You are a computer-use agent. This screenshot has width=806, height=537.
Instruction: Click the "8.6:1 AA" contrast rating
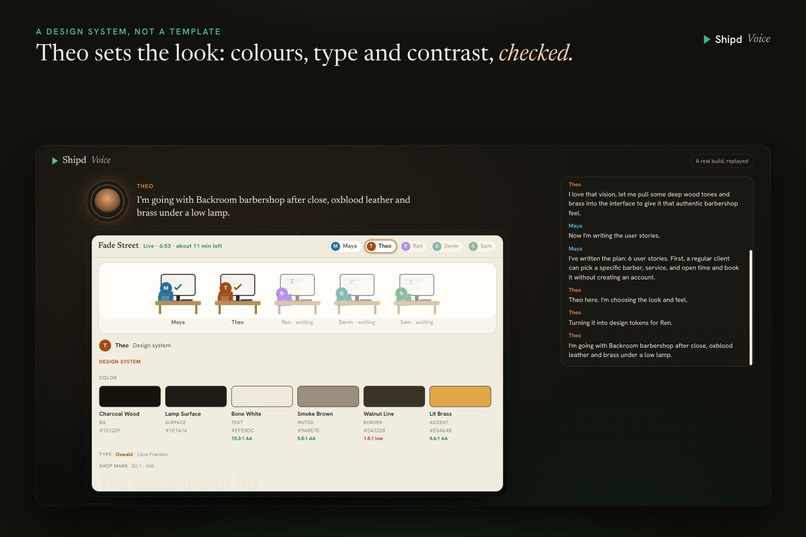tap(438, 438)
